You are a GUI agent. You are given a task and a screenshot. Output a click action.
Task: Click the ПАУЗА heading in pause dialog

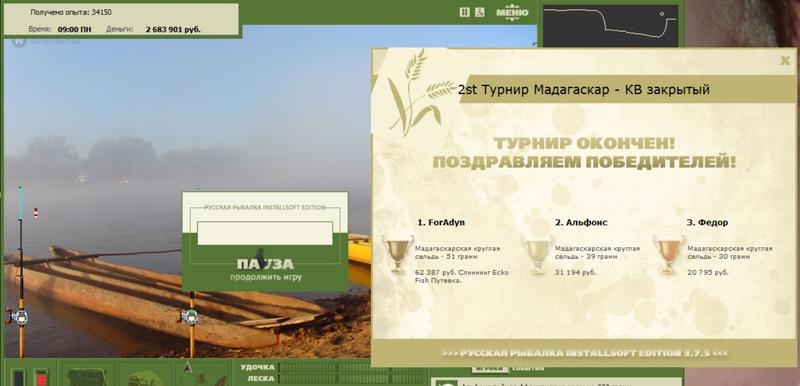pos(265,264)
